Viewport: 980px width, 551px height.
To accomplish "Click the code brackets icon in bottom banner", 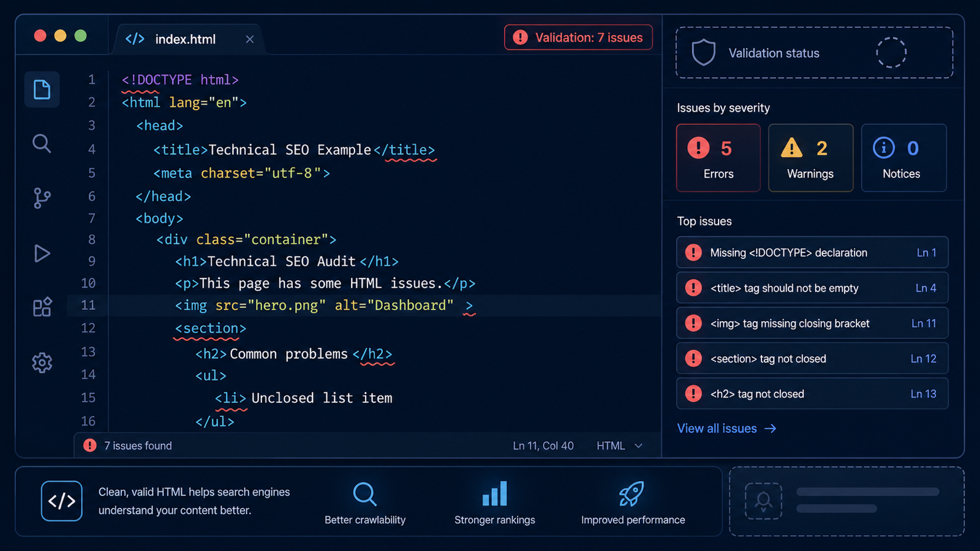I will [62, 501].
